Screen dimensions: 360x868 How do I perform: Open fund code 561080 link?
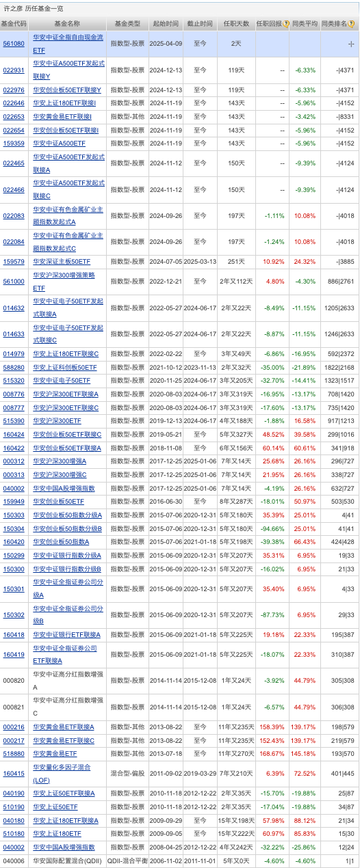tap(14, 43)
